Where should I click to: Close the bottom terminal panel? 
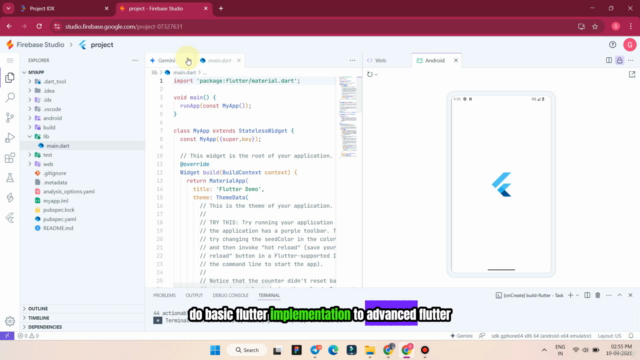click(x=630, y=295)
